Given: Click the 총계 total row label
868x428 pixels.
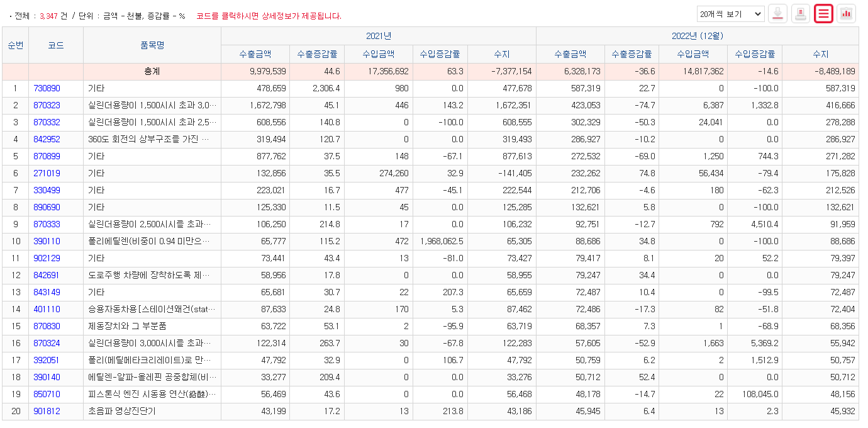Looking at the screenshot, I should point(152,72).
